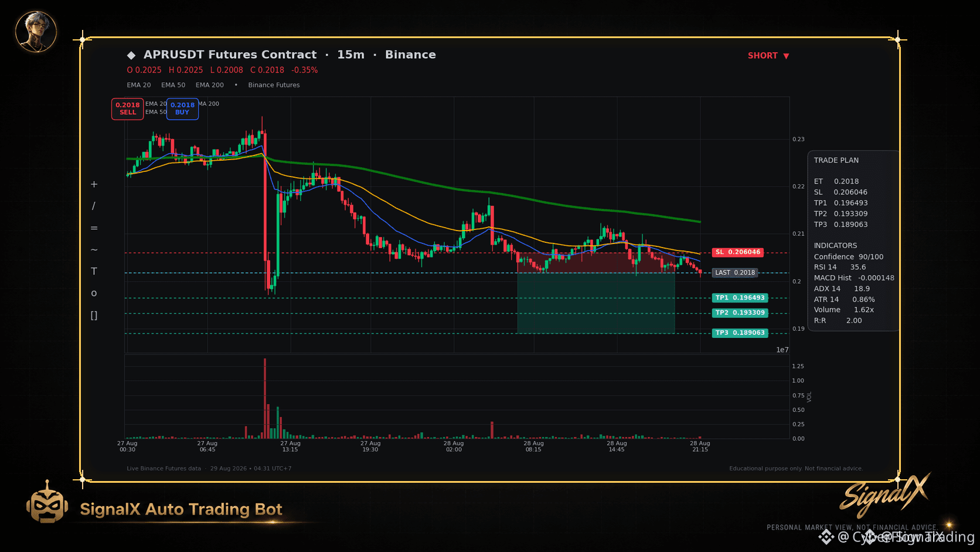Select the slash line drawing tool

(x=94, y=206)
